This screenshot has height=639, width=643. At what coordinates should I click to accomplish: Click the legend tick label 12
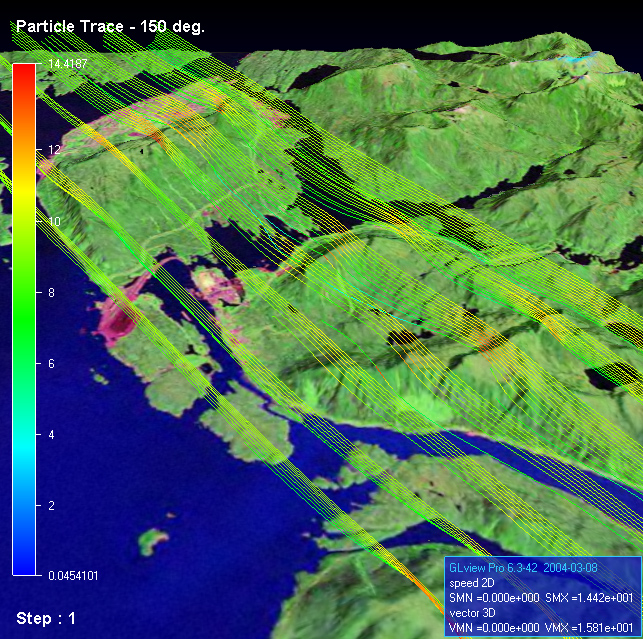click(54, 150)
